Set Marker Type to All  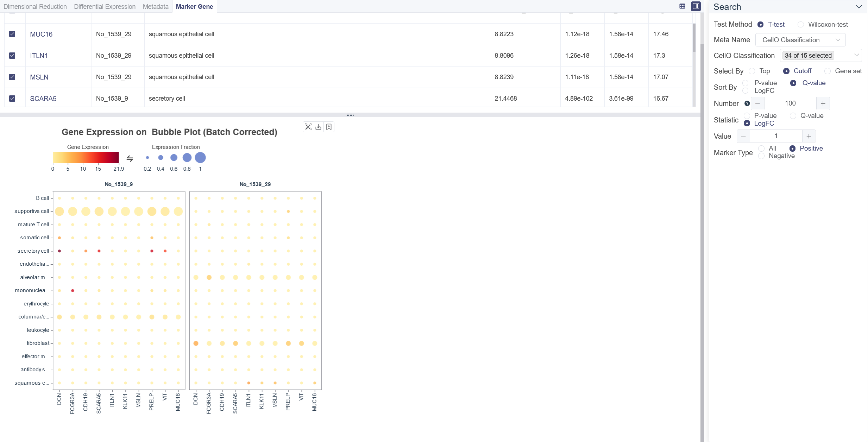[761, 149]
